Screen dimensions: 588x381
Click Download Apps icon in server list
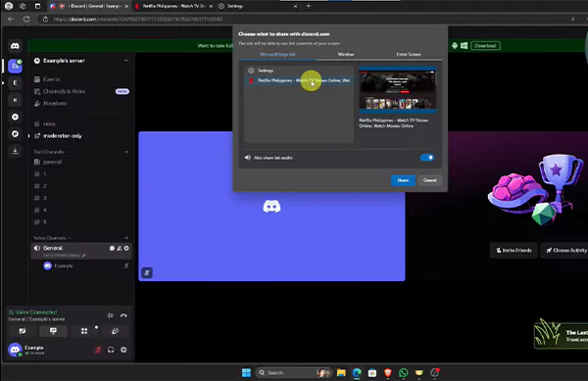coord(15,151)
